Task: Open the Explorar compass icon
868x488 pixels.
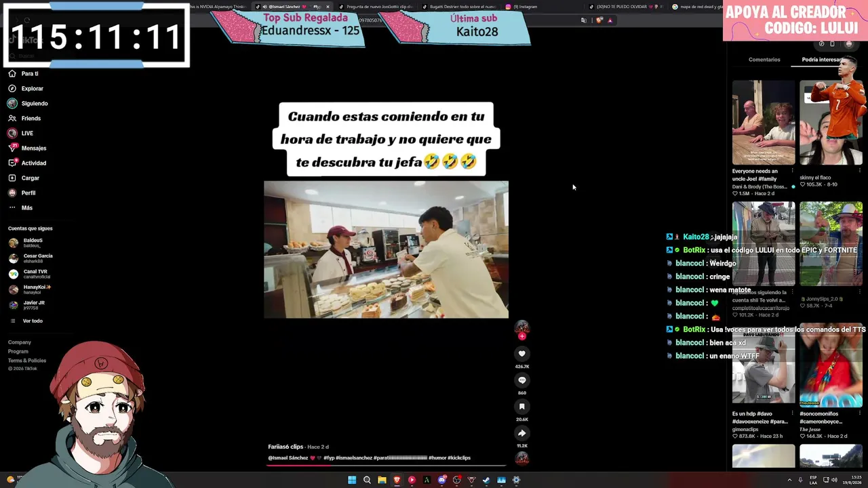Action: click(12, 88)
